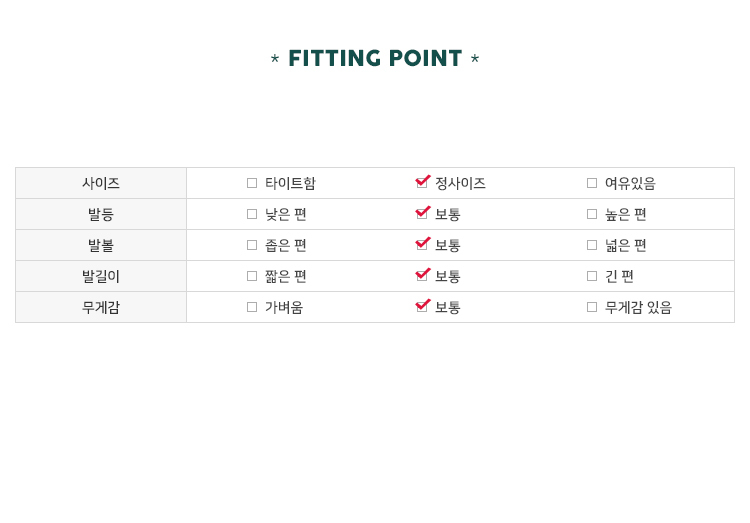
Task: Check the 여유있음 size checkbox
Action: 592,183
